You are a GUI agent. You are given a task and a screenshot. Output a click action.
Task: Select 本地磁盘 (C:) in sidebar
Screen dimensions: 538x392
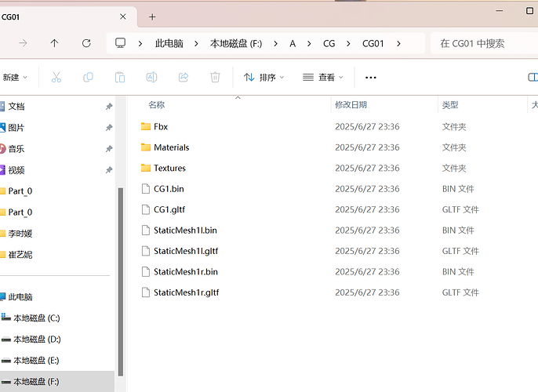36,318
